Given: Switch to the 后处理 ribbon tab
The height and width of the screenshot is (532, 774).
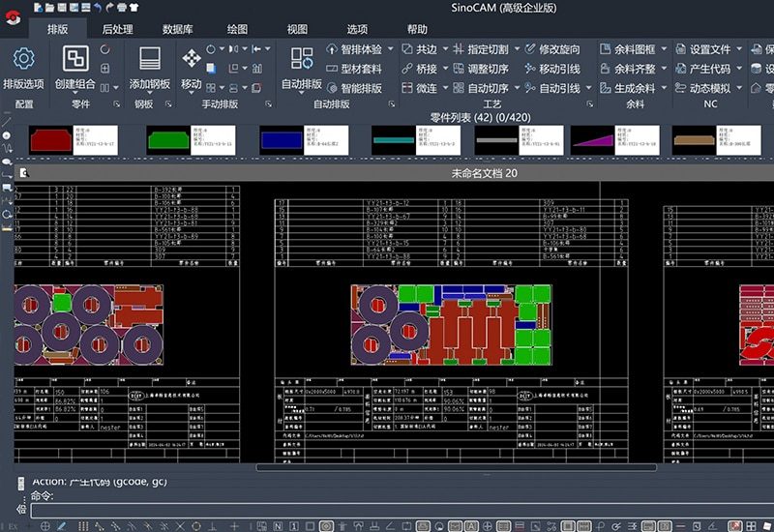Looking at the screenshot, I should point(117,29).
